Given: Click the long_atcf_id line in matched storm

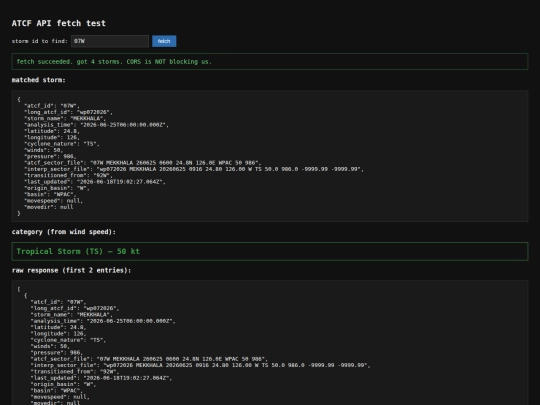Looking at the screenshot, I should [68, 112].
